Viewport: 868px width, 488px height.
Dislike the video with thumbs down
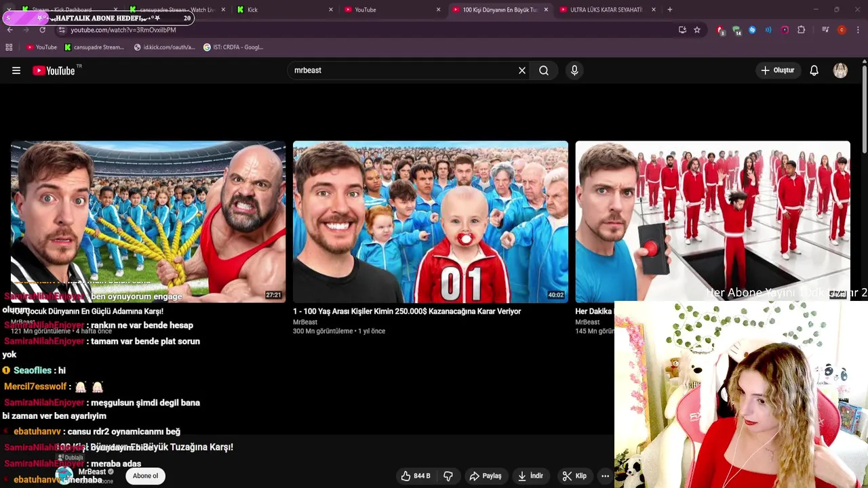click(448, 476)
